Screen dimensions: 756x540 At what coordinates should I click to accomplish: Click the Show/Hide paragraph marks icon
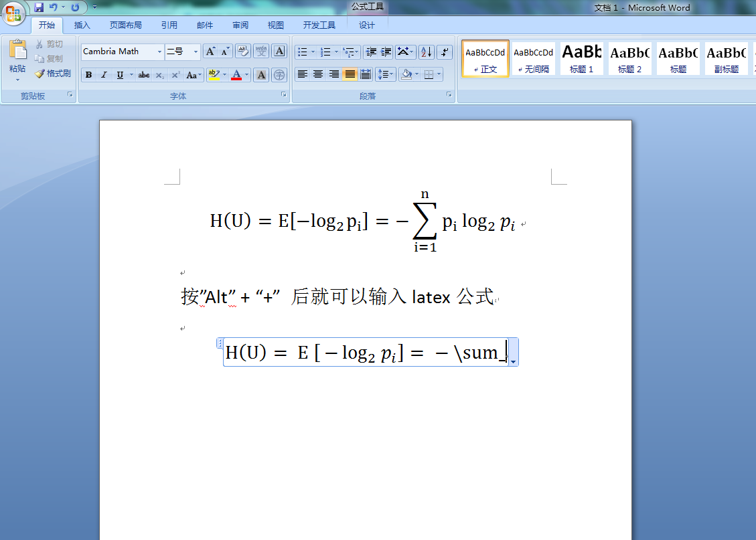click(444, 51)
